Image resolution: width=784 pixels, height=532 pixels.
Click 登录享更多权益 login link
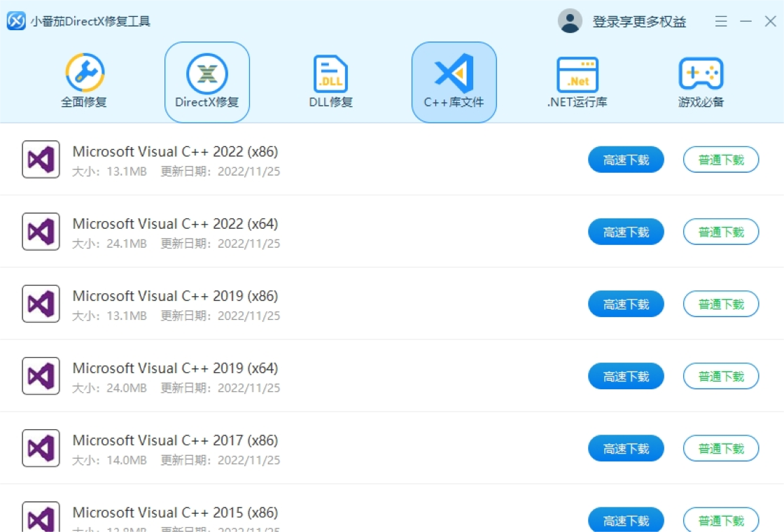(639, 22)
